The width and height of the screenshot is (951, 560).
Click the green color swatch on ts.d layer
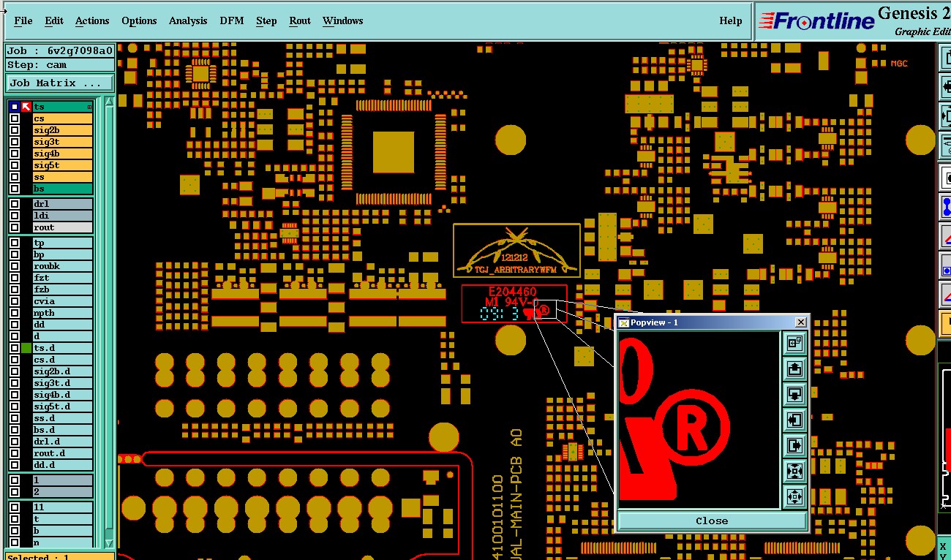click(26, 348)
